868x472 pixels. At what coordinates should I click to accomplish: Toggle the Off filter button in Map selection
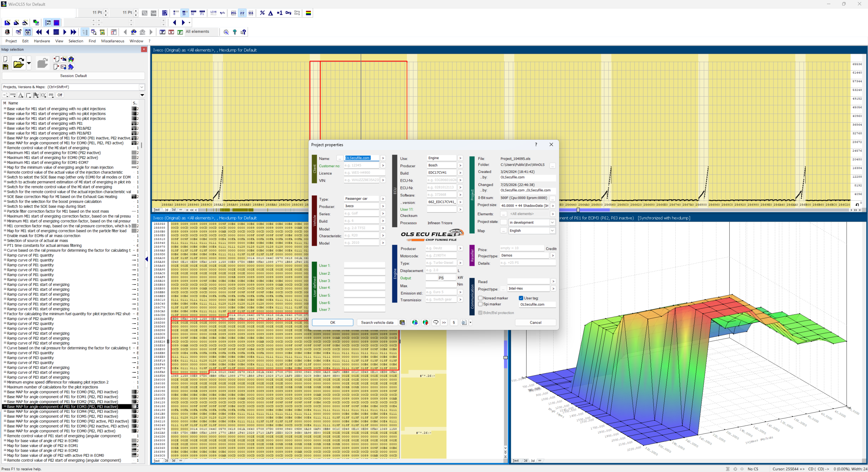point(60,95)
